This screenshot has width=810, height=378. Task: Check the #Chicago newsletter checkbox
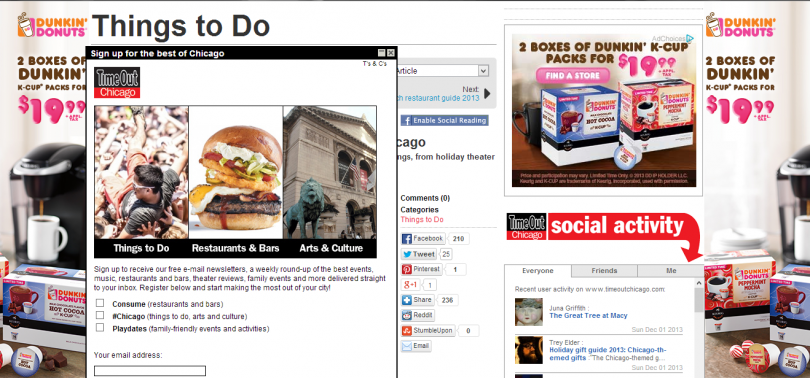point(100,315)
